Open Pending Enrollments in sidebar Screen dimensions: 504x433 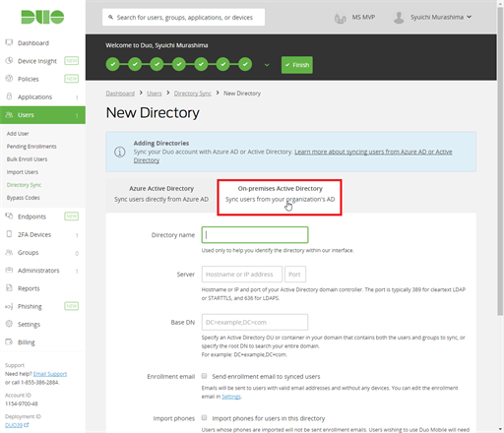pos(31,147)
